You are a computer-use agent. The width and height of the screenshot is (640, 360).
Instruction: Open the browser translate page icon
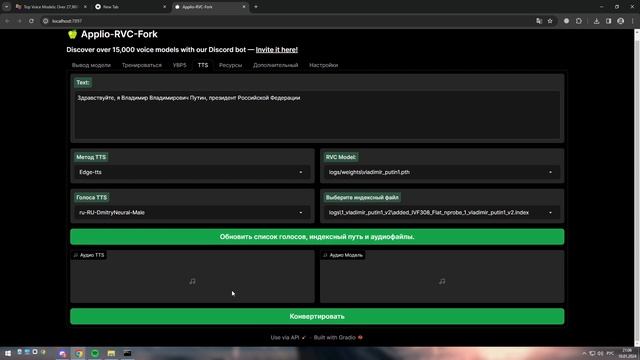(x=539, y=21)
